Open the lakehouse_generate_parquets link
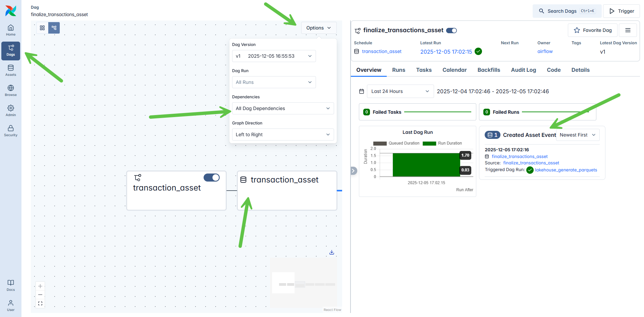The image size is (644, 317). [566, 170]
